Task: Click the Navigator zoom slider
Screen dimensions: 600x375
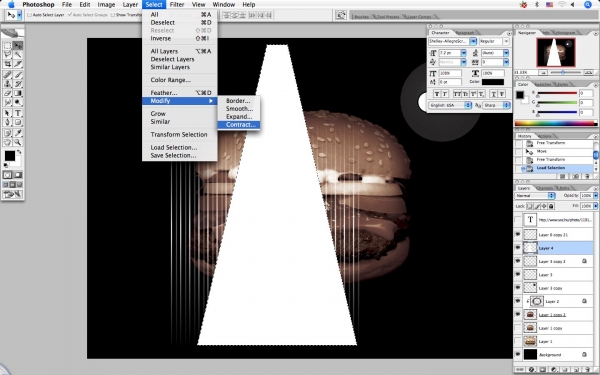Action: (564, 72)
